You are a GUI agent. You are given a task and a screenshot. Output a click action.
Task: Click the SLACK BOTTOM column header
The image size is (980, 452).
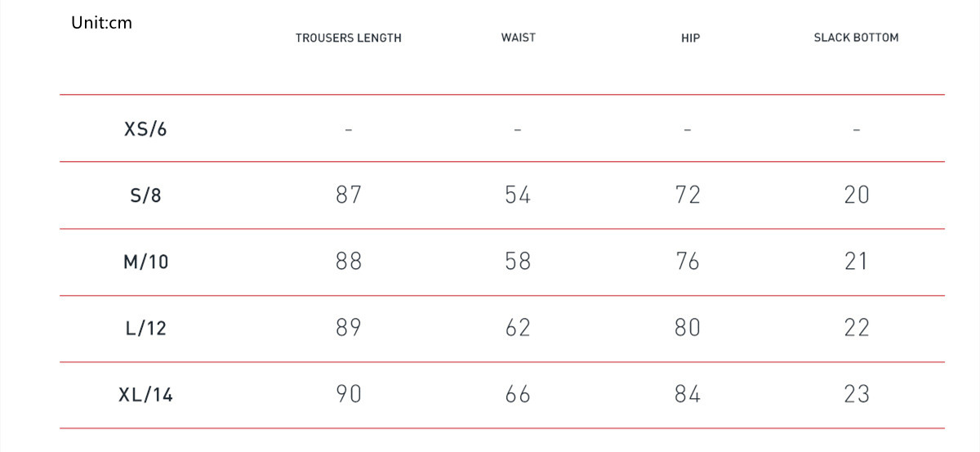(x=856, y=38)
